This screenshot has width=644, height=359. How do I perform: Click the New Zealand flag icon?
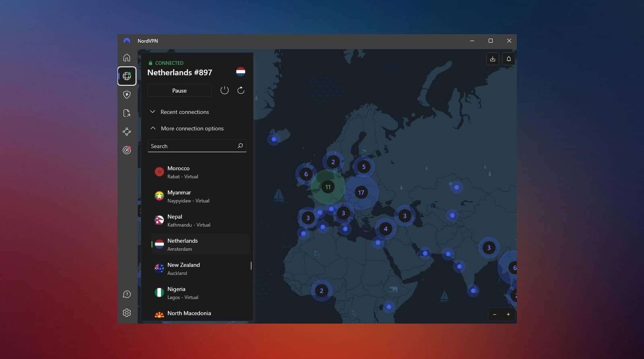tap(159, 268)
